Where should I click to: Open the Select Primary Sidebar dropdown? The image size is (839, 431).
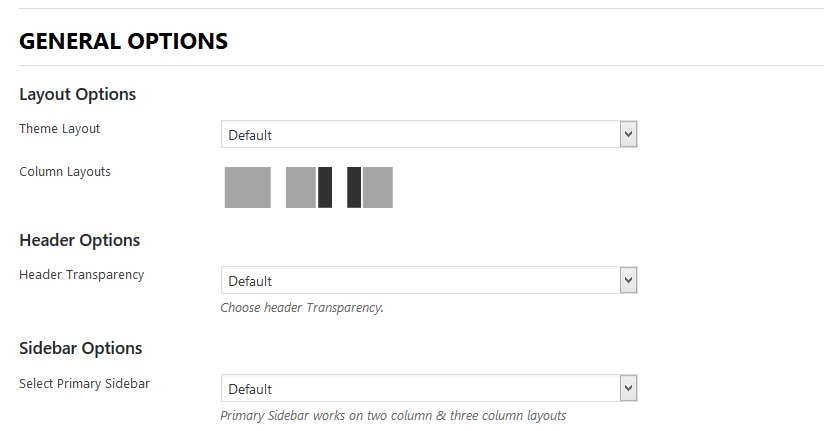point(420,388)
